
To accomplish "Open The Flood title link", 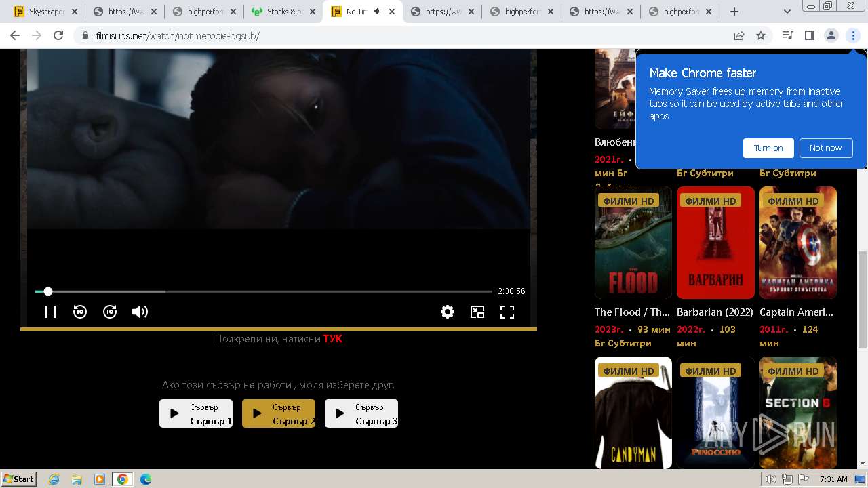I will tap(632, 312).
